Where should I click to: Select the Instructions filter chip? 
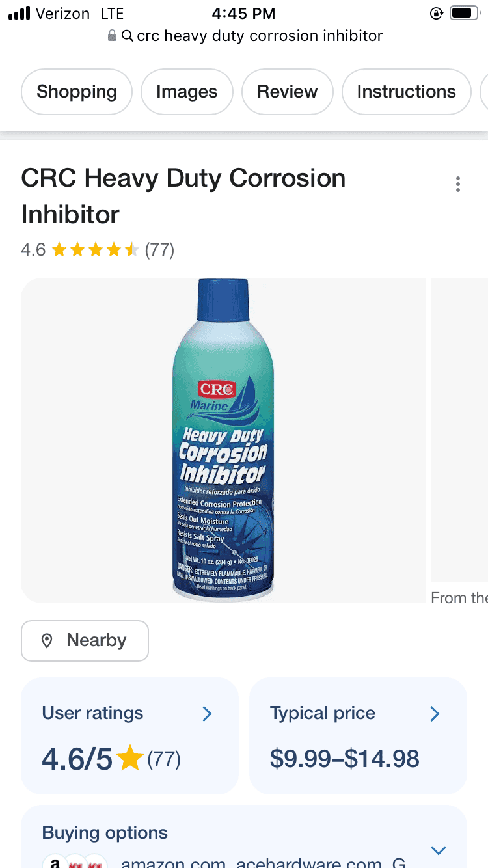tap(406, 92)
